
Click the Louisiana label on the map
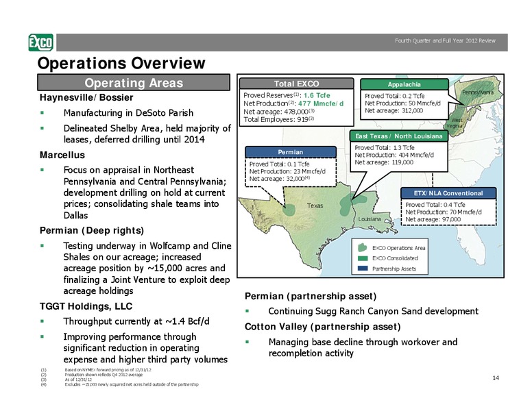pos(370,219)
